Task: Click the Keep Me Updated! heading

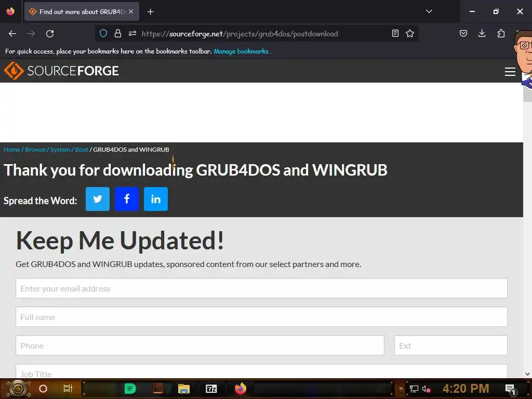Action: pyautogui.click(x=120, y=241)
